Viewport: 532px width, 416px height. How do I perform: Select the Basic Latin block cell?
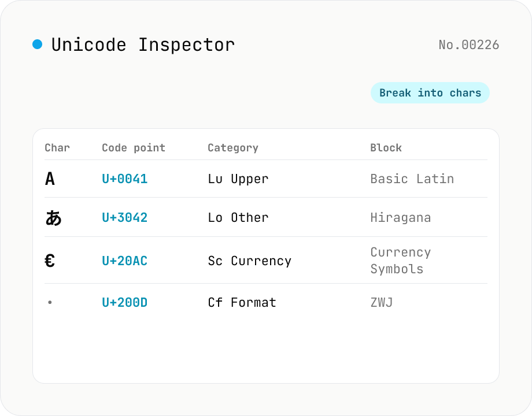point(412,179)
